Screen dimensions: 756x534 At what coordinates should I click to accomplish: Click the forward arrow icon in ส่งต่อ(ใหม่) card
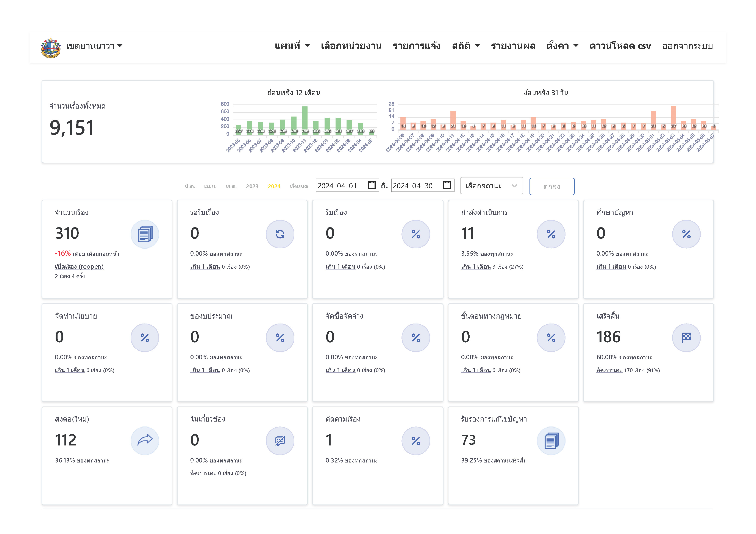coord(145,441)
